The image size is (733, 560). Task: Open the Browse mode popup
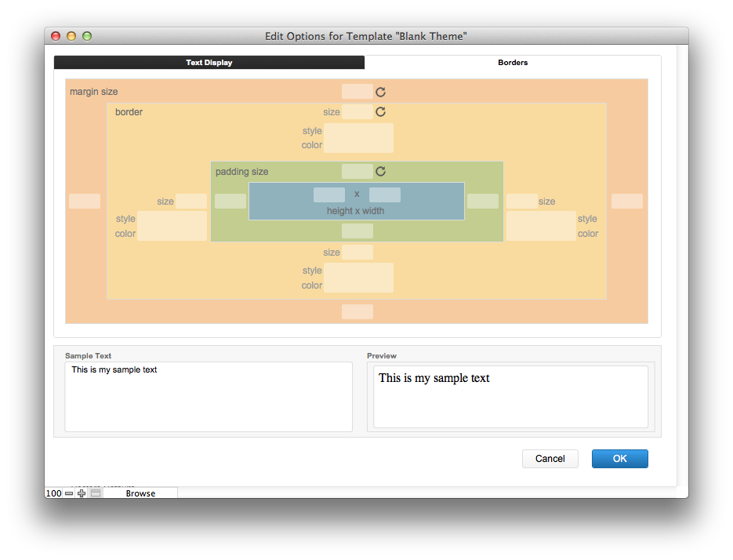point(140,493)
